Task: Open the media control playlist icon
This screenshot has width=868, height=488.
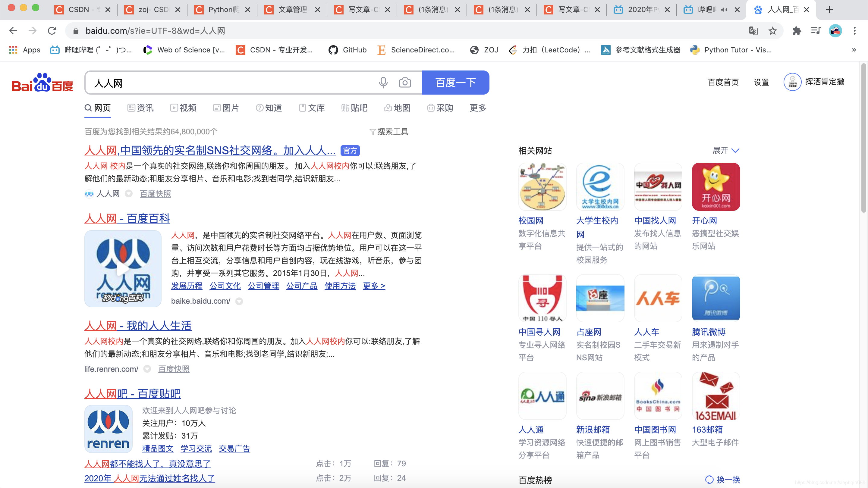Action: [x=816, y=31]
